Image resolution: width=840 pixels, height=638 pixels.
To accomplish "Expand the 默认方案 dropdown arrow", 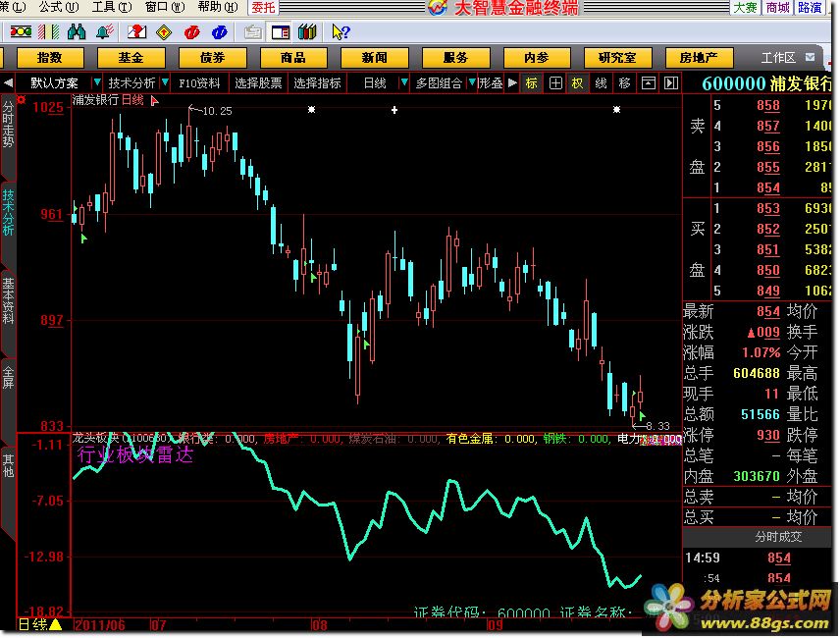I will click(96, 82).
